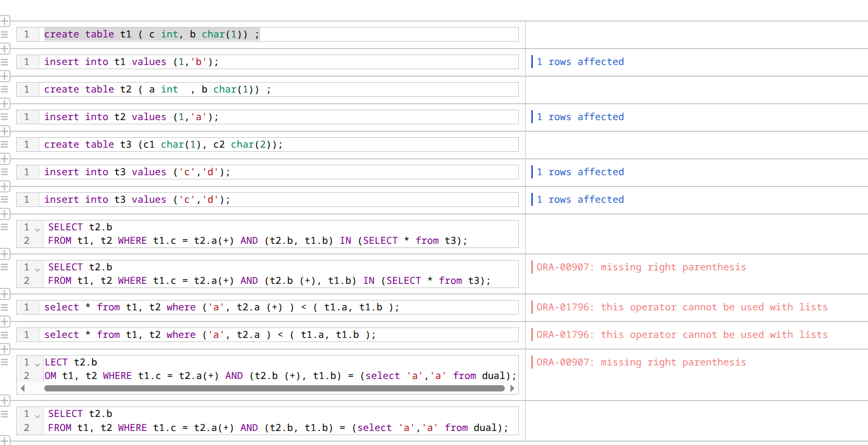Click into the insert into t1 values editor
868x445 pixels.
tap(279, 62)
